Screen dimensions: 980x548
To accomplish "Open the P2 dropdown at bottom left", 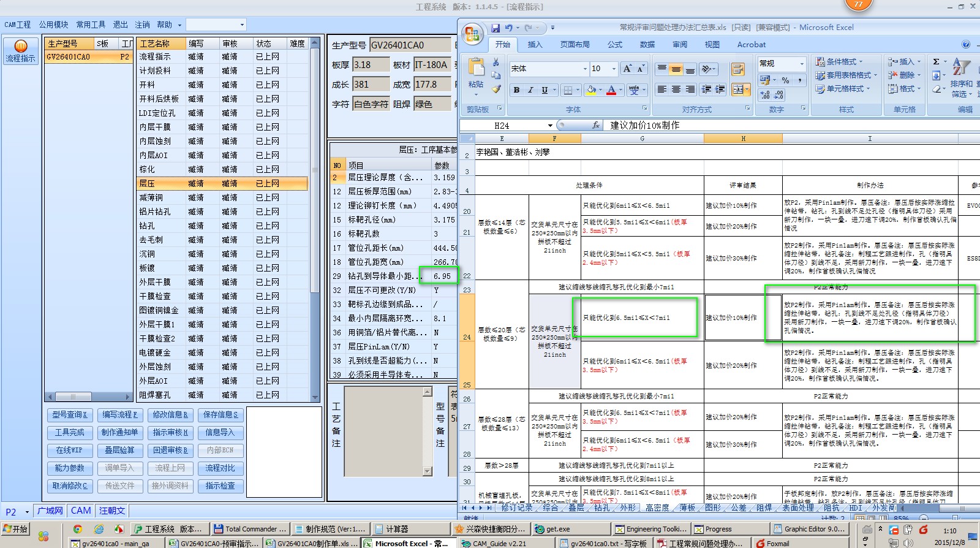I will click(27, 512).
